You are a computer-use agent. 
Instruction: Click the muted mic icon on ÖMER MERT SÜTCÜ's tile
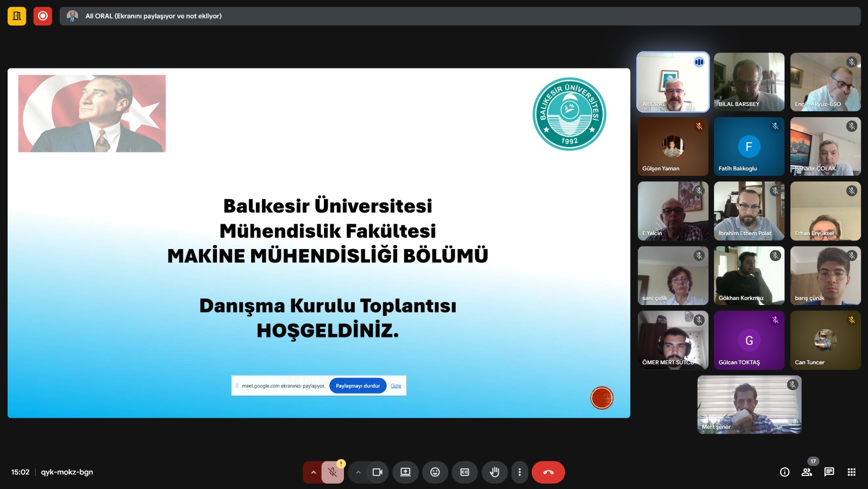coord(699,320)
